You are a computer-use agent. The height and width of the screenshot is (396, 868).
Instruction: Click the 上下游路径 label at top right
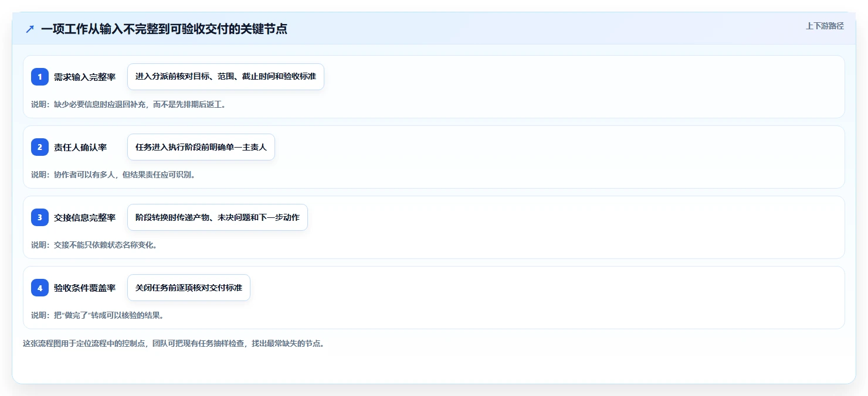[x=825, y=26]
